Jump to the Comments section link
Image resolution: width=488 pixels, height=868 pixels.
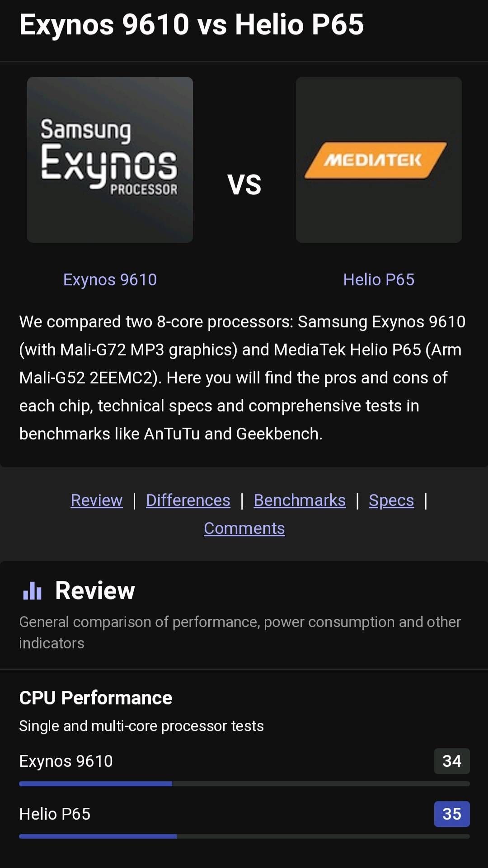244,528
